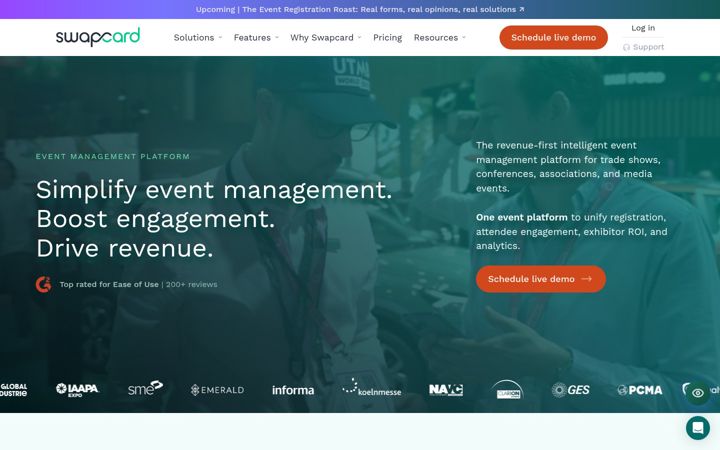Open the Support link
Image resolution: width=720 pixels, height=450 pixels.
point(643,47)
